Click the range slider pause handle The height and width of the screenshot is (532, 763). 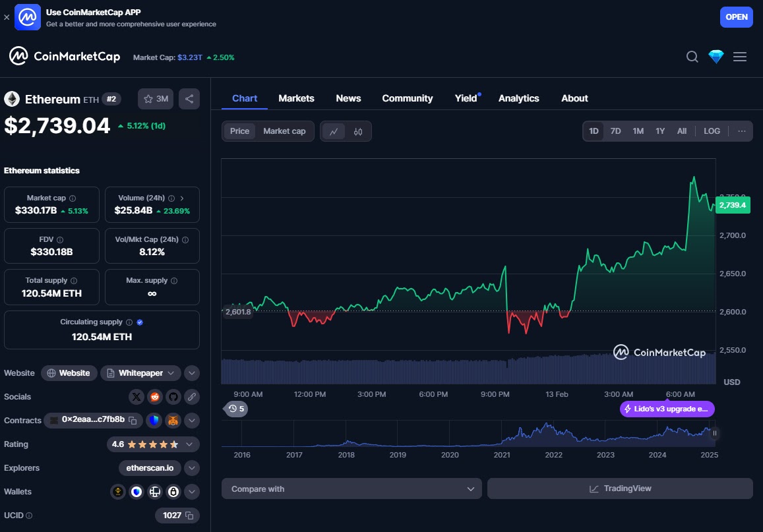coord(714,433)
